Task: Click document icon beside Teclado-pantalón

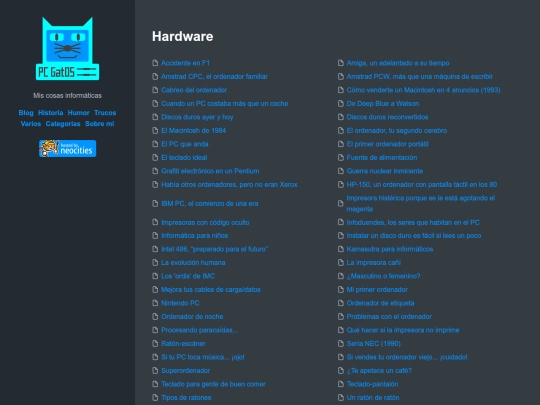Action: [x=341, y=384]
